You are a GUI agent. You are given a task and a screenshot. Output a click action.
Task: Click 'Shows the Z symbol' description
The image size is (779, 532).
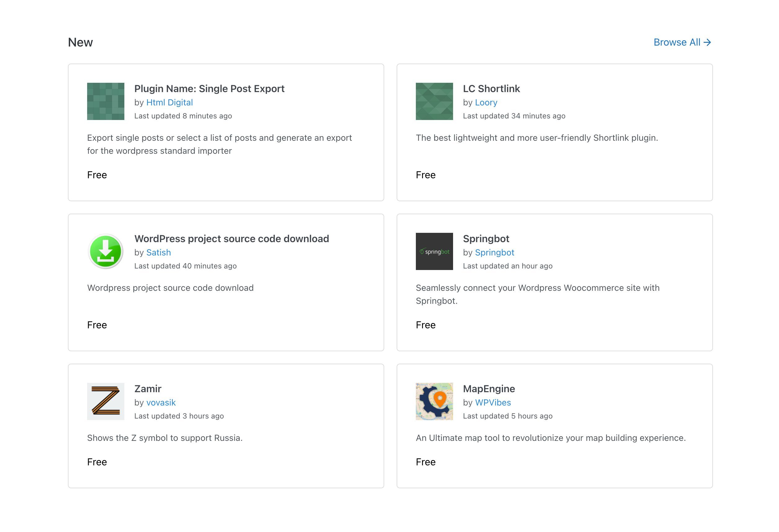tap(165, 438)
